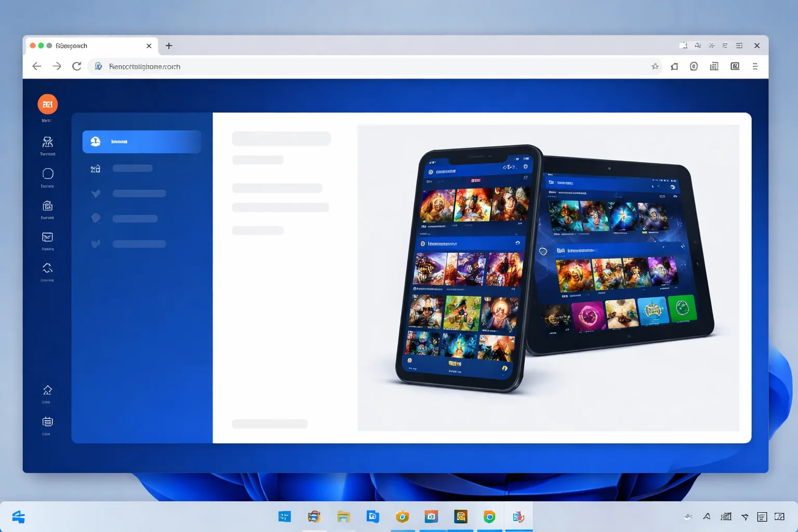798x532 pixels.
Task: Click the letter A language icon in the system tray
Action: pyautogui.click(x=707, y=516)
